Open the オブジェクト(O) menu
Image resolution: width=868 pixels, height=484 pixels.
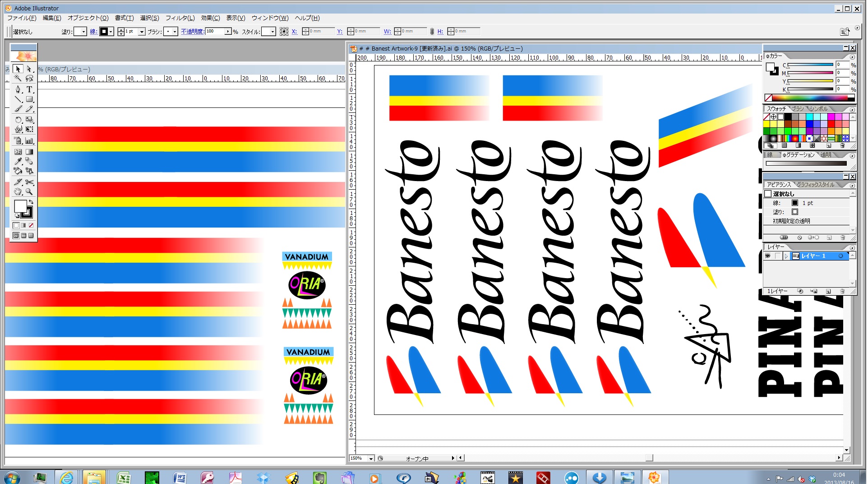coord(88,18)
